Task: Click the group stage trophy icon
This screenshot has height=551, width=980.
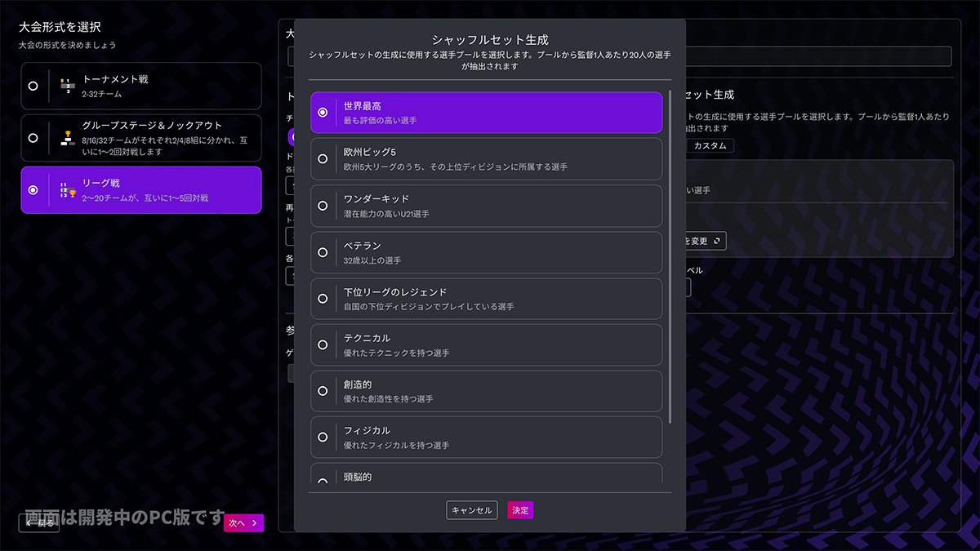Action: (x=67, y=138)
